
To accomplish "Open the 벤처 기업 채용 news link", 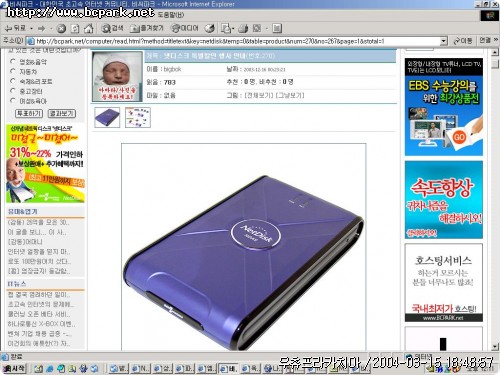I will click(40, 333).
